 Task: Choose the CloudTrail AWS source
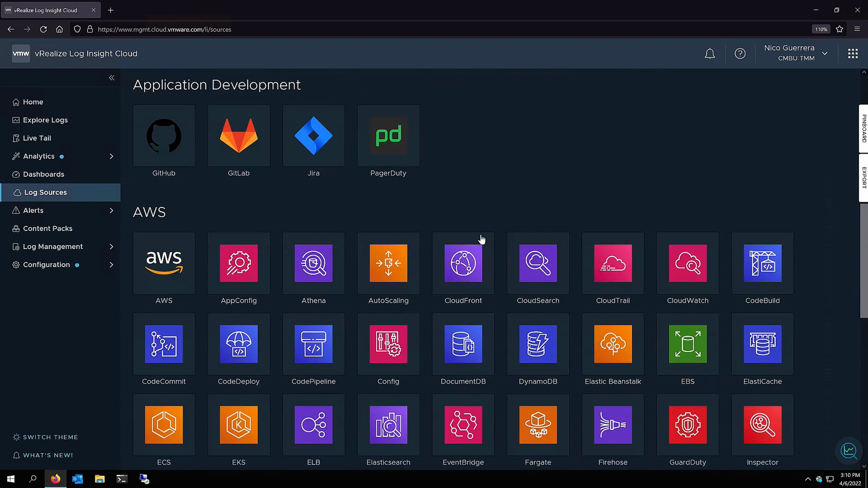[613, 263]
